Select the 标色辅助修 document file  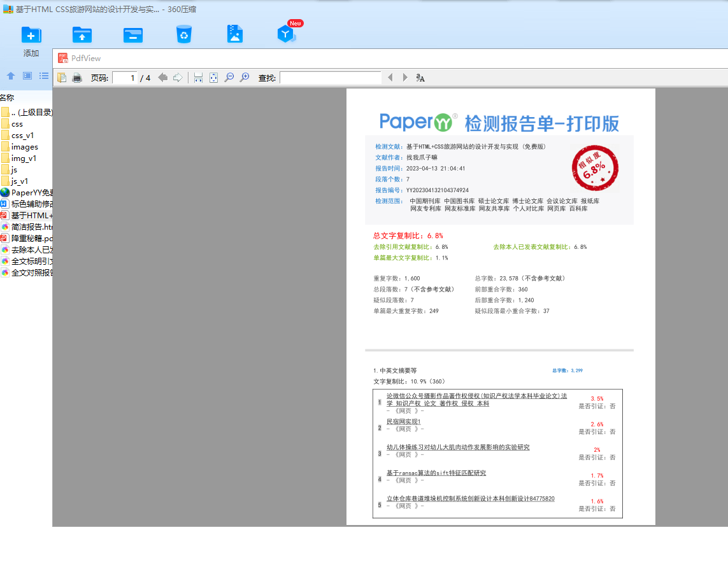[27, 204]
